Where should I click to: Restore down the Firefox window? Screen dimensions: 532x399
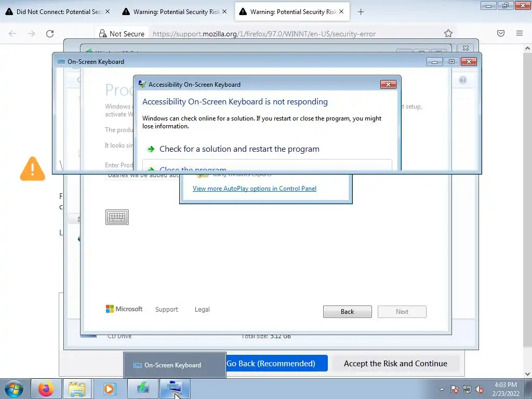point(505,5)
